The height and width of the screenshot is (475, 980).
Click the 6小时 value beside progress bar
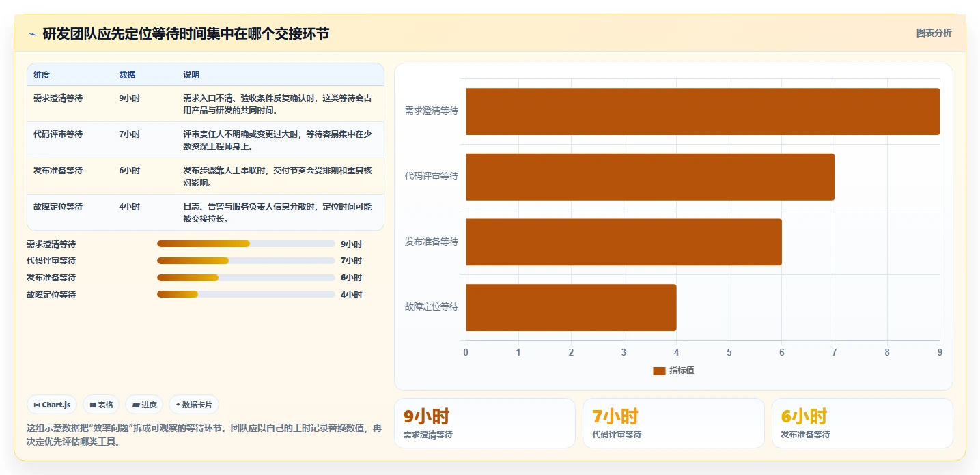pos(351,278)
